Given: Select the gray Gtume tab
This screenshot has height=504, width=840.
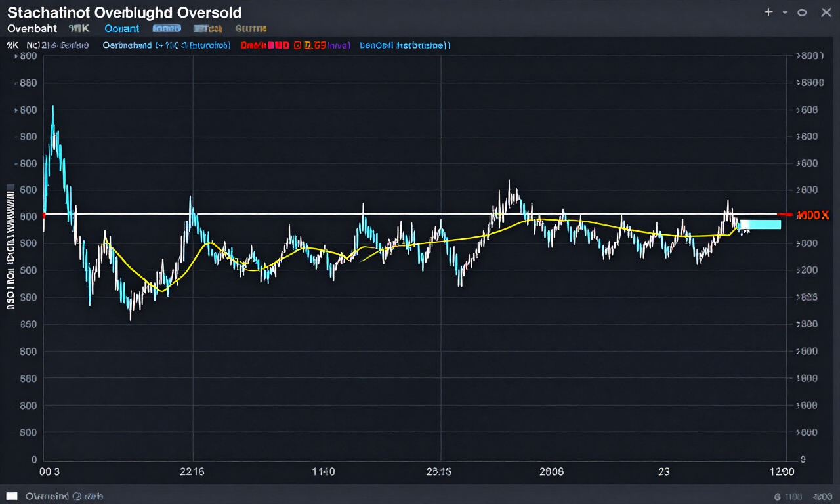Looking at the screenshot, I should [x=251, y=29].
